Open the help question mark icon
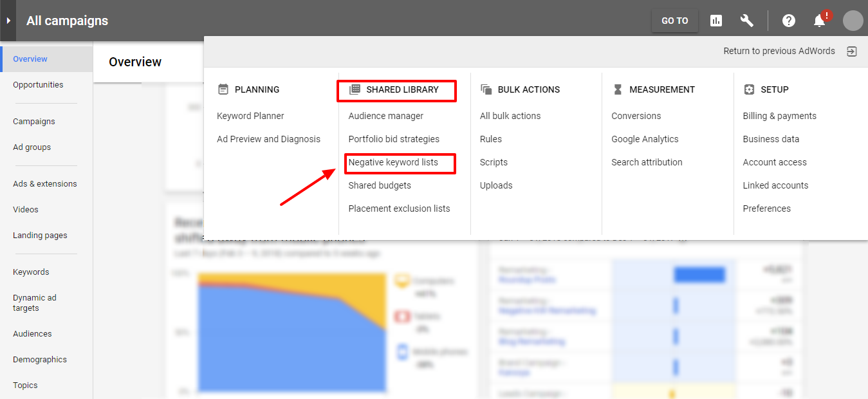This screenshot has width=868, height=399. 789,21
